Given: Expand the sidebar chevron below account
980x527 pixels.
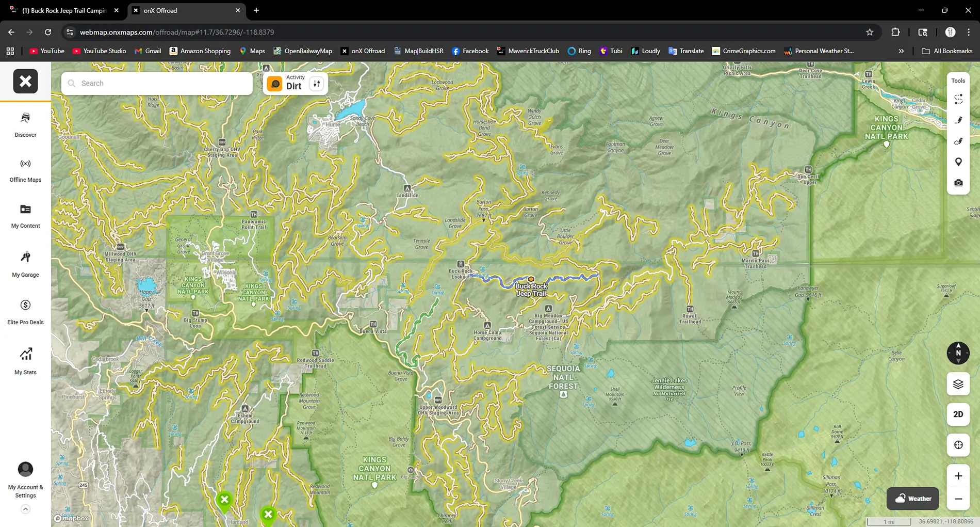Looking at the screenshot, I should [25, 509].
